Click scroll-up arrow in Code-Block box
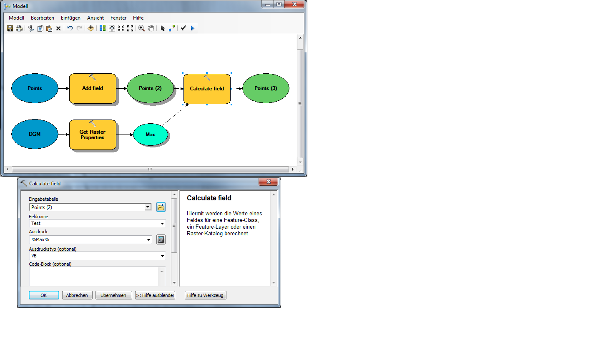The image size is (603, 364). [162, 271]
